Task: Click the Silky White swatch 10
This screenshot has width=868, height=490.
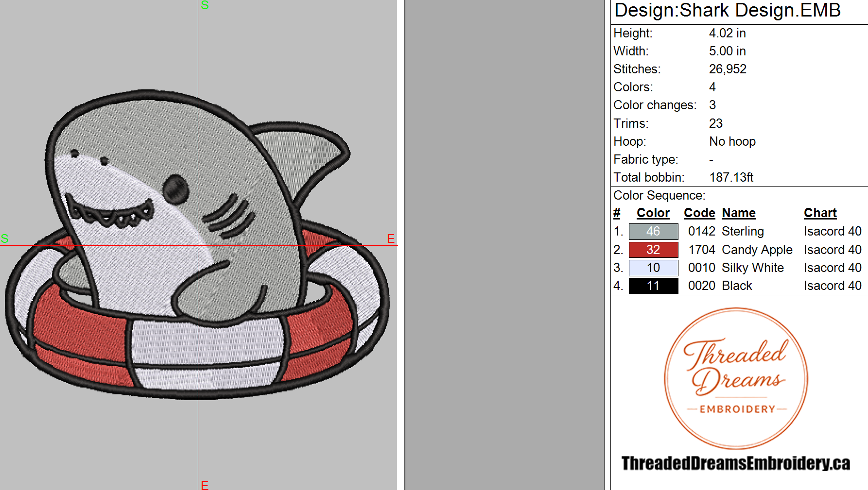Action: coord(653,268)
